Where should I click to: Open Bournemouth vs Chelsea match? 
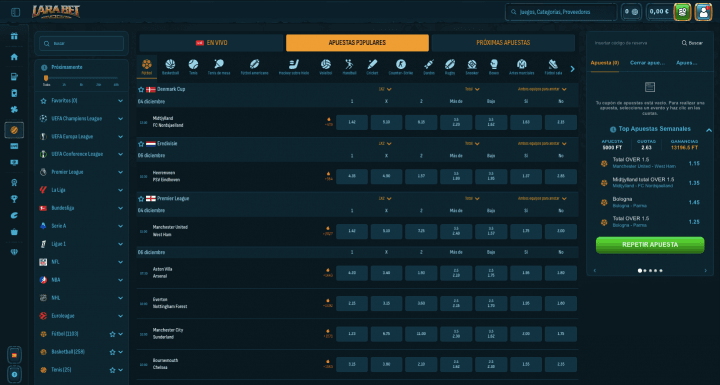[x=165, y=364]
